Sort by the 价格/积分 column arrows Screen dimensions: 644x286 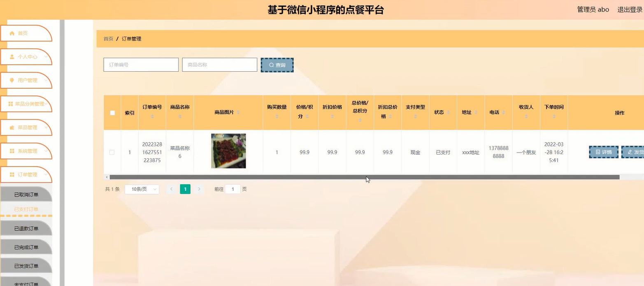307,117
